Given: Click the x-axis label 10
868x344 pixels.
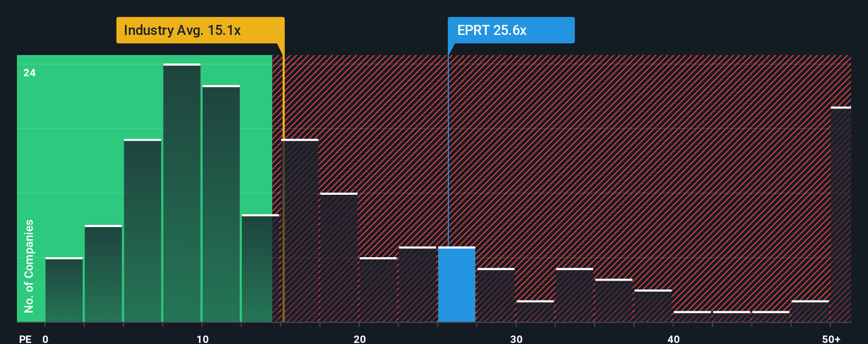Looking at the screenshot, I should coord(203,339).
